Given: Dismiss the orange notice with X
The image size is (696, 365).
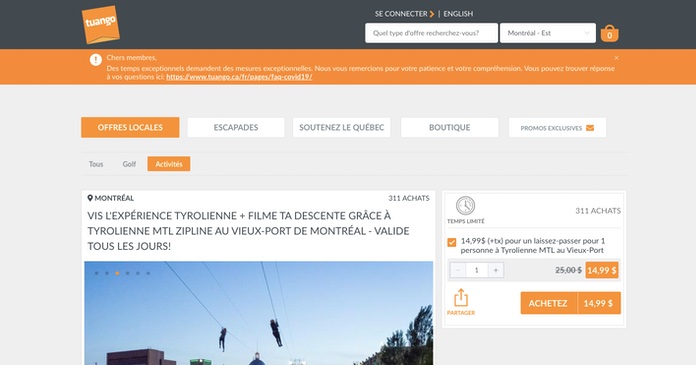Looking at the screenshot, I should click(616, 58).
